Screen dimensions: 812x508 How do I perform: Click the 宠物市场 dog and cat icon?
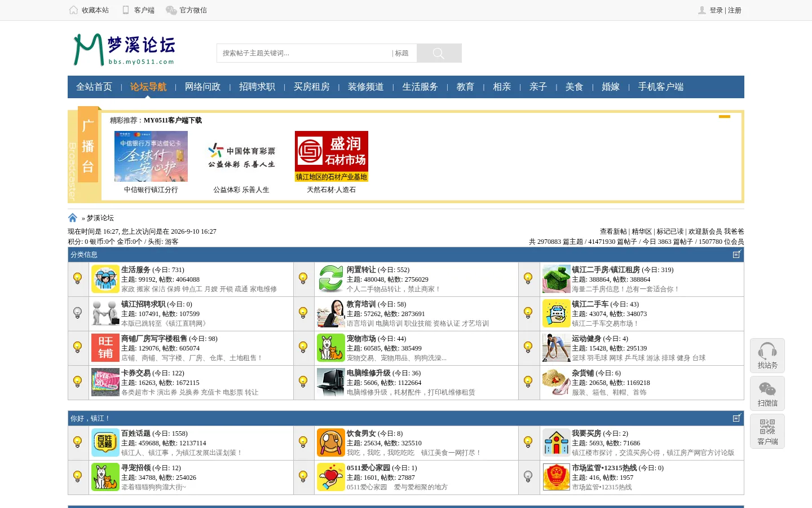(330, 348)
